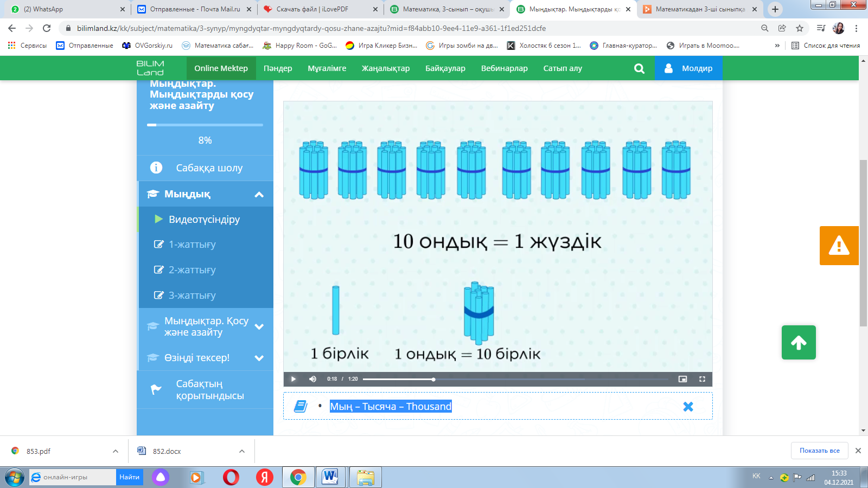The image size is (868, 488).
Task: Switch to Математикадан 3-ші сыныпқа tab
Action: [700, 9]
